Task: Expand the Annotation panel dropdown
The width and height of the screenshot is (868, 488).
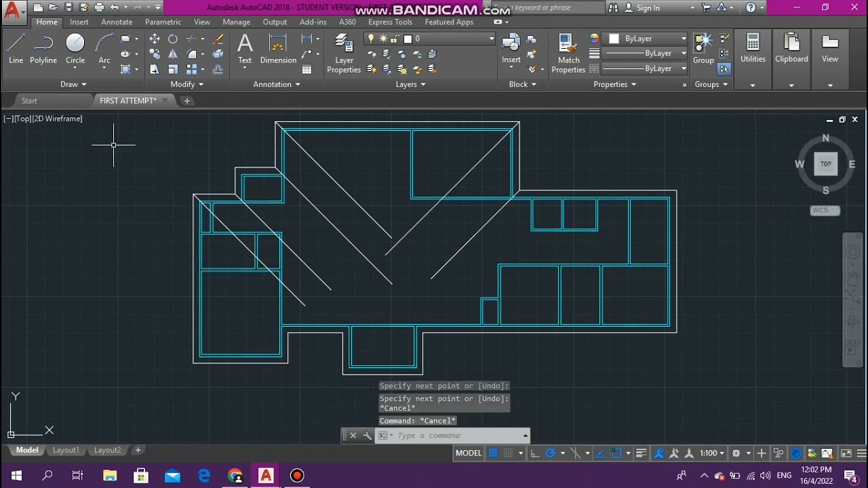Action: (277, 84)
